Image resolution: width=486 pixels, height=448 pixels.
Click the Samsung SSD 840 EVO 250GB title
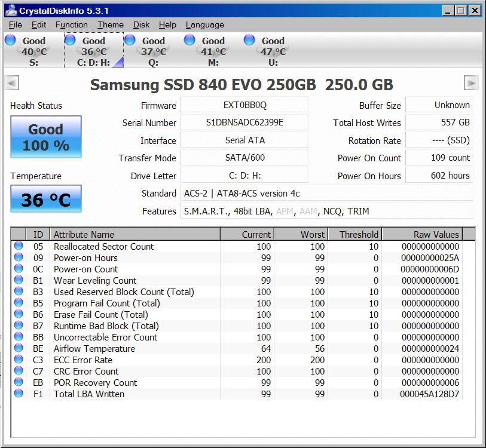click(x=203, y=85)
